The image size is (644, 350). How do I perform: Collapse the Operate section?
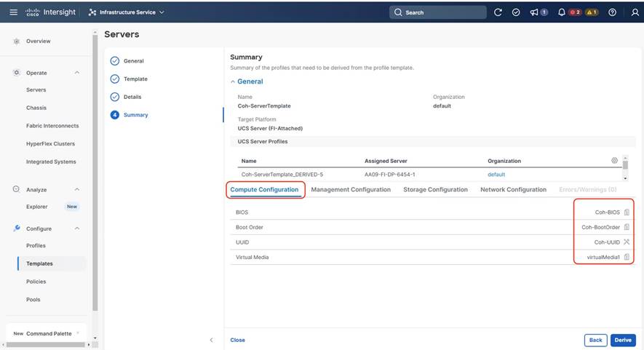(x=77, y=73)
